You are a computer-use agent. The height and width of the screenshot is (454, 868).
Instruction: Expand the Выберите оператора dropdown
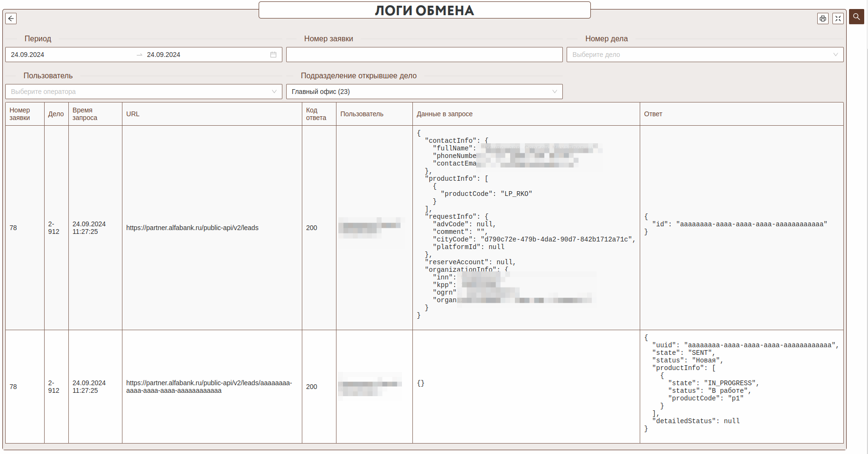coord(143,92)
